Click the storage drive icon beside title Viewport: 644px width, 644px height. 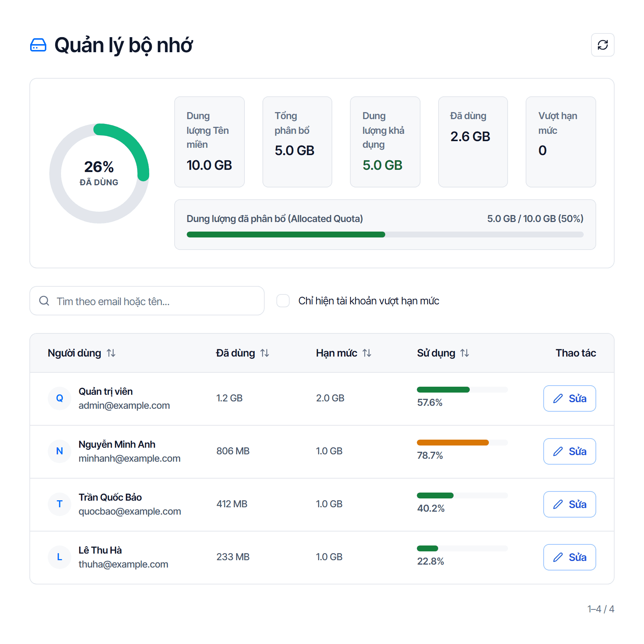click(38, 45)
